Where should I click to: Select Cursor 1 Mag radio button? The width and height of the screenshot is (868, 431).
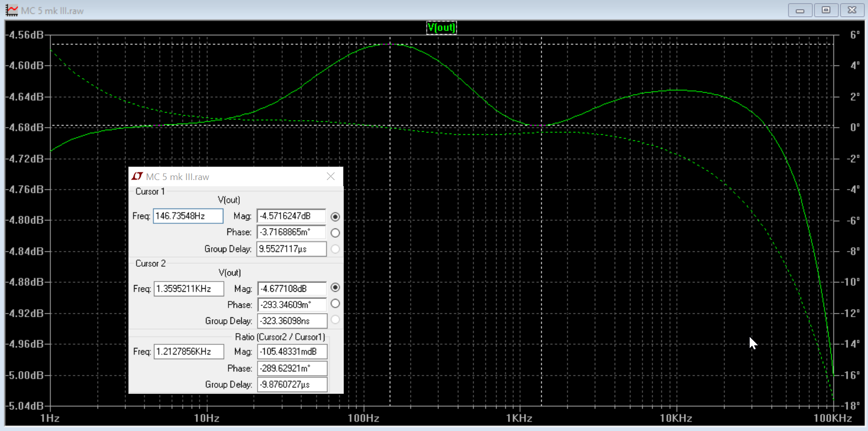point(335,217)
